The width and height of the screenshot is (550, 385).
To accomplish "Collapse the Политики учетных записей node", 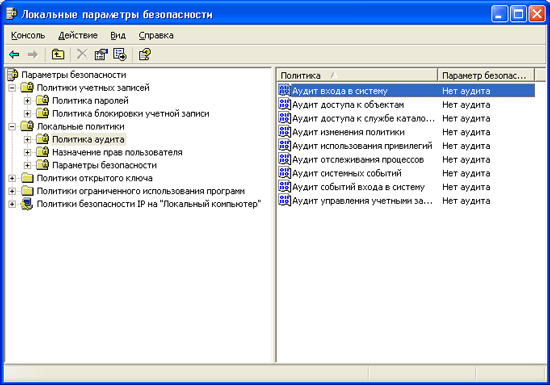I will 12,88.
